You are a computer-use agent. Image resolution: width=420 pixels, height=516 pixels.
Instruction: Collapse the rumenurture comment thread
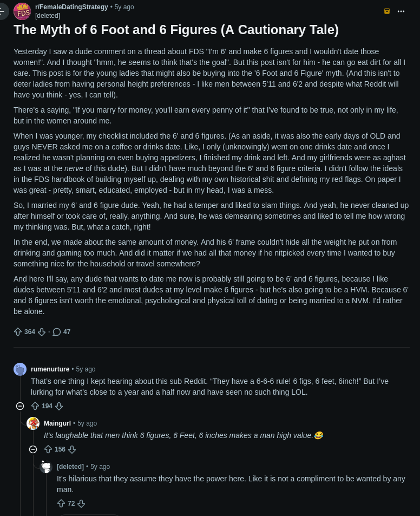click(20, 406)
